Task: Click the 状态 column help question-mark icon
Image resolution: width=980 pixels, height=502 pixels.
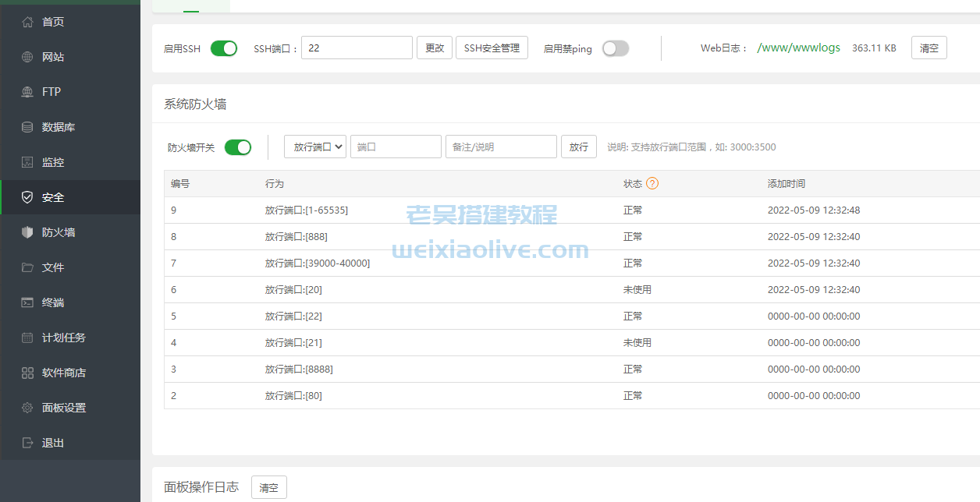Action: 654,183
